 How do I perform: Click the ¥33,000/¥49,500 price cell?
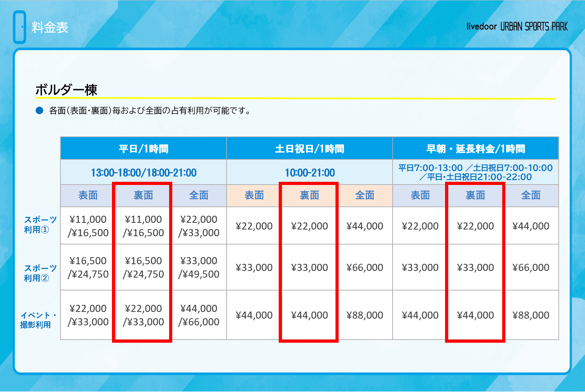coord(199,267)
